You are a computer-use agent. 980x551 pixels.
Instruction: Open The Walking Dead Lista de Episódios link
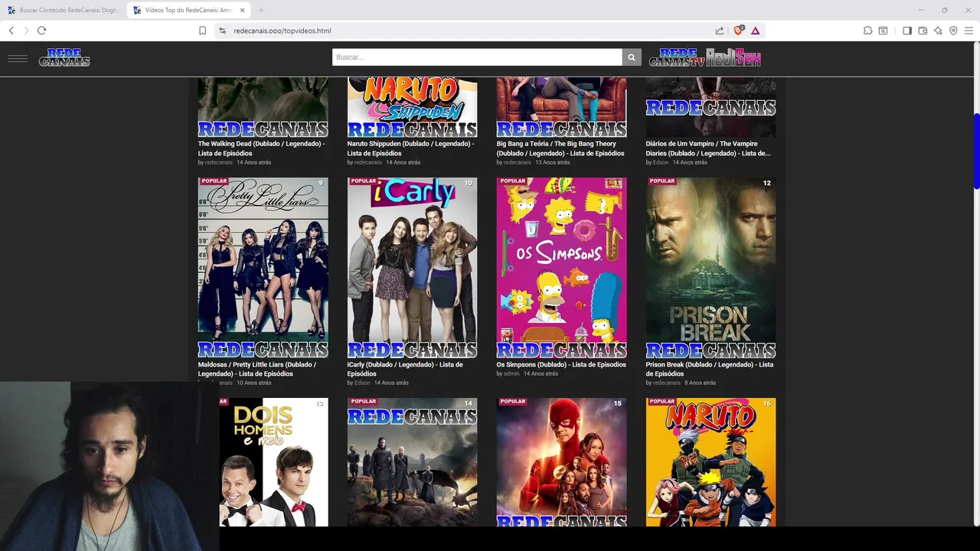(261, 148)
